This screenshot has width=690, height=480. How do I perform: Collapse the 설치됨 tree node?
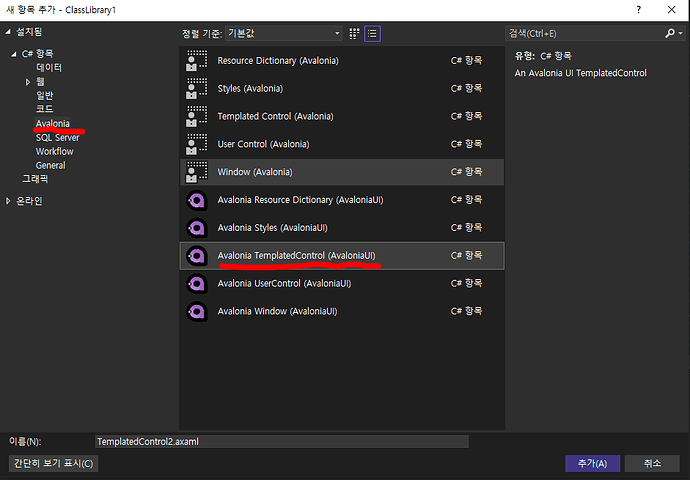pyautogui.click(x=8, y=32)
